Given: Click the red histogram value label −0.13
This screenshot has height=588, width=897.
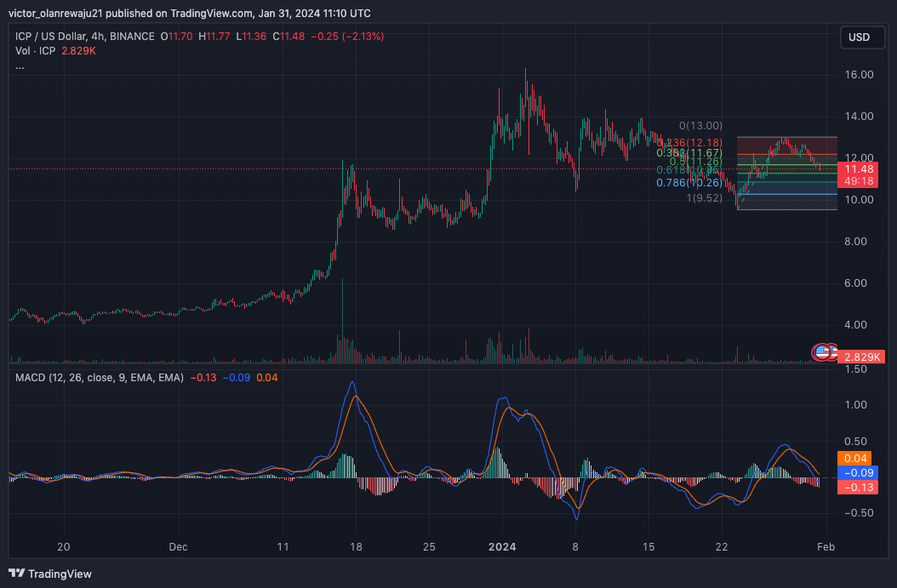Looking at the screenshot, I should [857, 488].
